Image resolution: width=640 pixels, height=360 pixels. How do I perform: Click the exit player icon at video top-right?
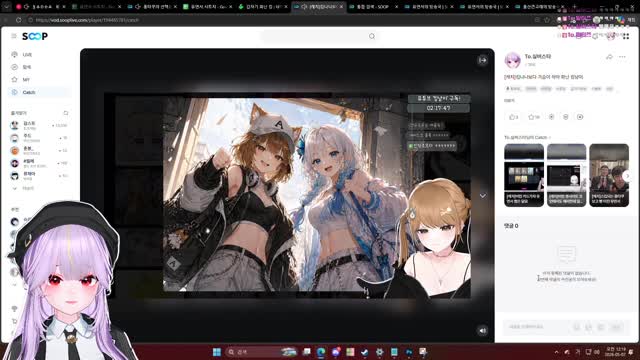[x=482, y=60]
